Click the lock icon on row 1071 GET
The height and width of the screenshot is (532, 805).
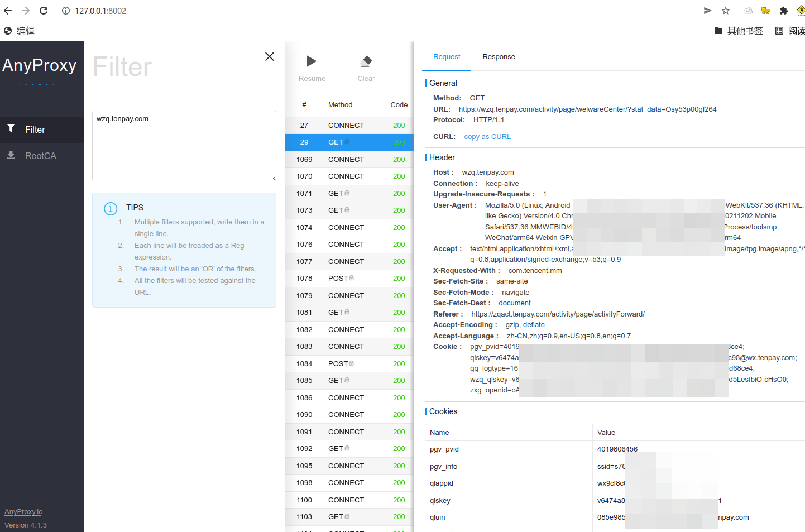pyautogui.click(x=347, y=193)
